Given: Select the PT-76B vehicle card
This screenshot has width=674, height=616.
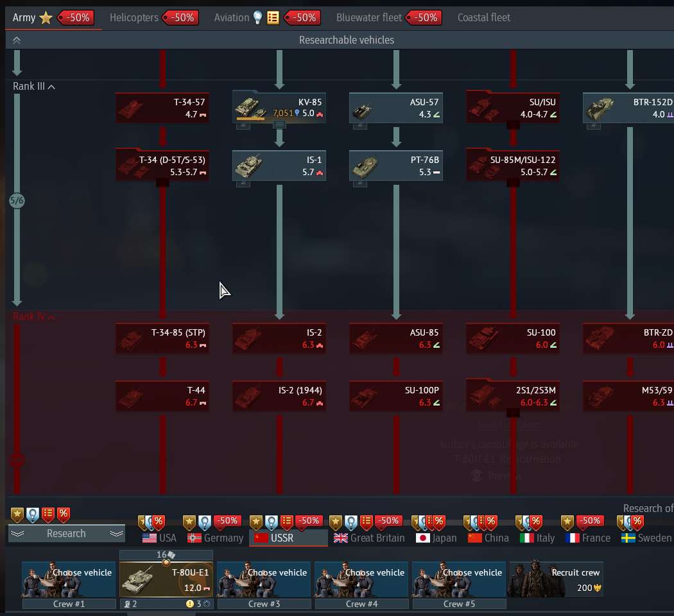Looking at the screenshot, I should point(396,166).
